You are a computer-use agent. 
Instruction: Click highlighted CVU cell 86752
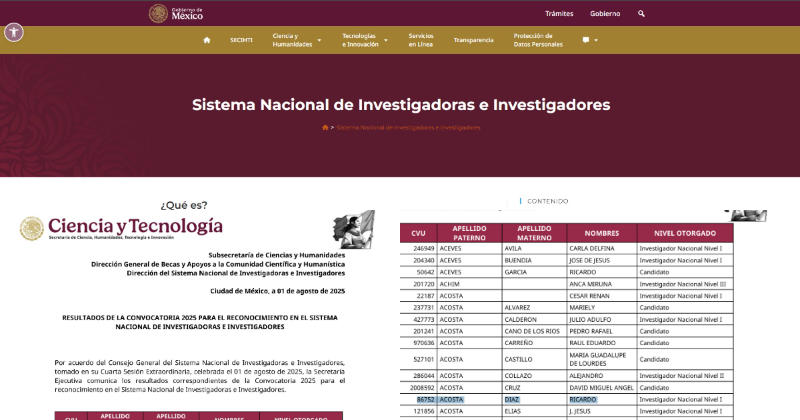pyautogui.click(x=426, y=400)
